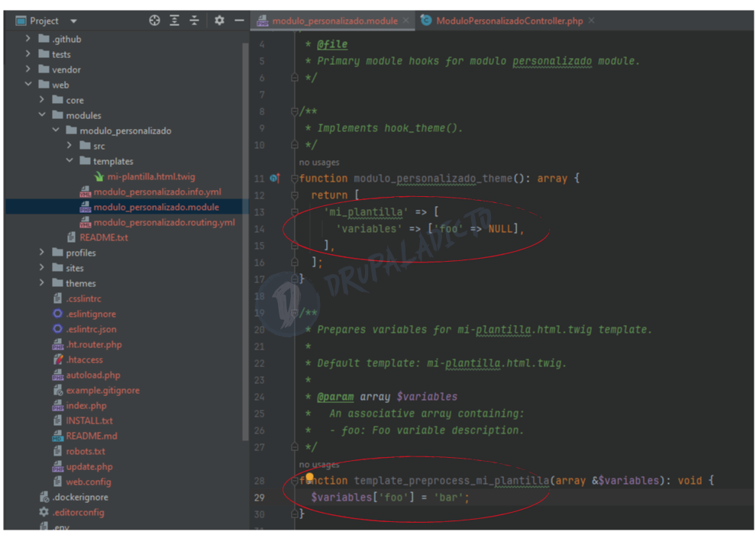The image size is (756, 538).
Task: Expand the profiles folder
Action: (x=42, y=253)
